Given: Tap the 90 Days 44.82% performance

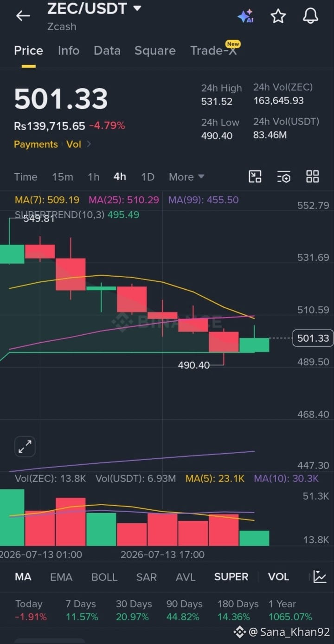Looking at the screenshot, I should click(x=185, y=611).
